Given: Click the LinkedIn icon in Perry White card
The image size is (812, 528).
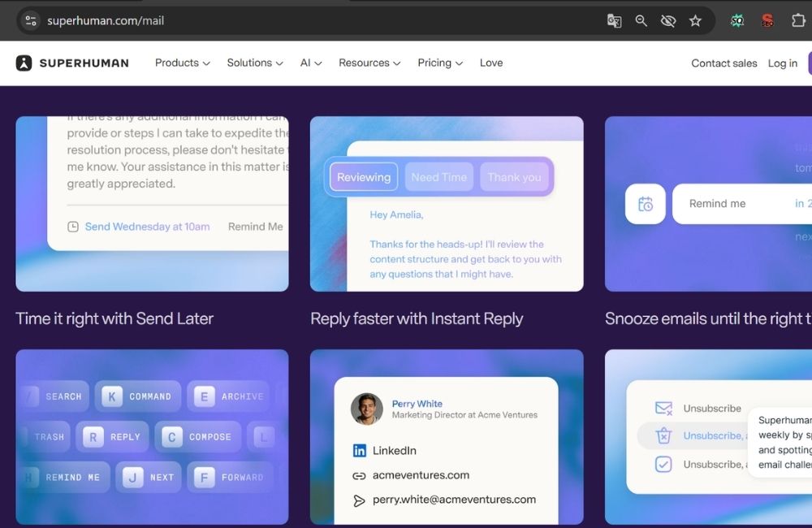Looking at the screenshot, I should pyautogui.click(x=360, y=450).
